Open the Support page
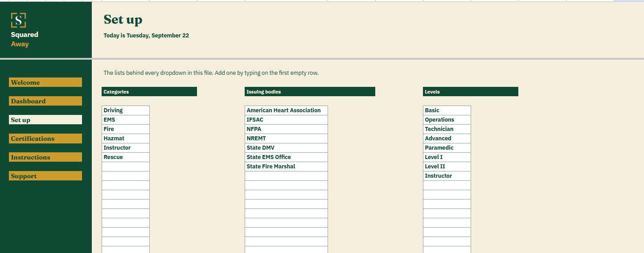The width and height of the screenshot is (644, 253). [45, 176]
